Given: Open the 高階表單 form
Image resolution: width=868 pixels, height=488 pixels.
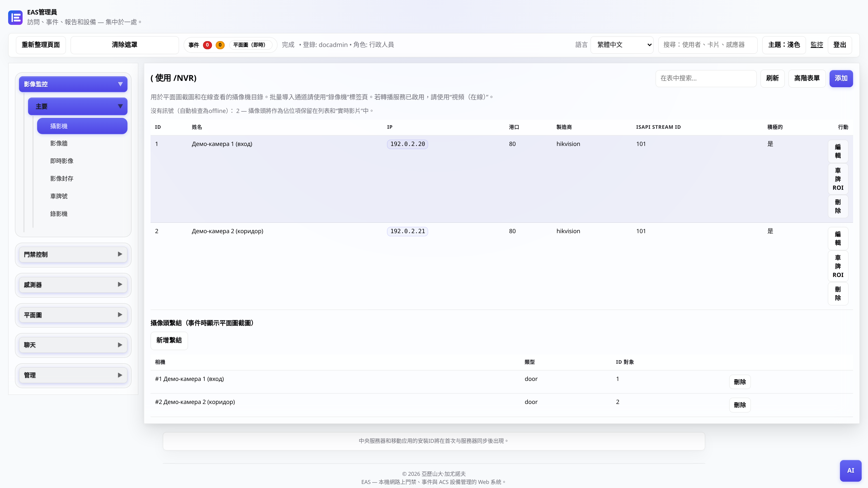Looking at the screenshot, I should (807, 78).
